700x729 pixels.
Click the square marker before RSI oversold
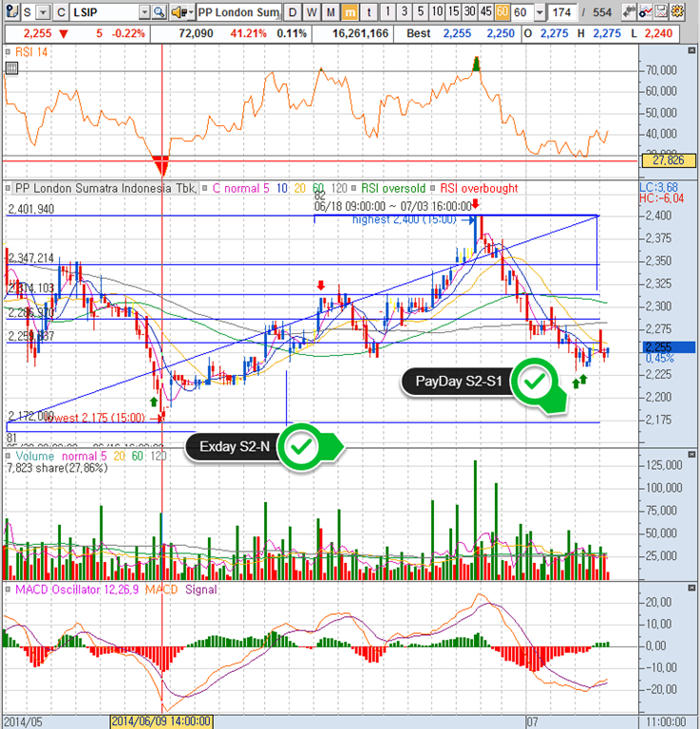coord(353,188)
